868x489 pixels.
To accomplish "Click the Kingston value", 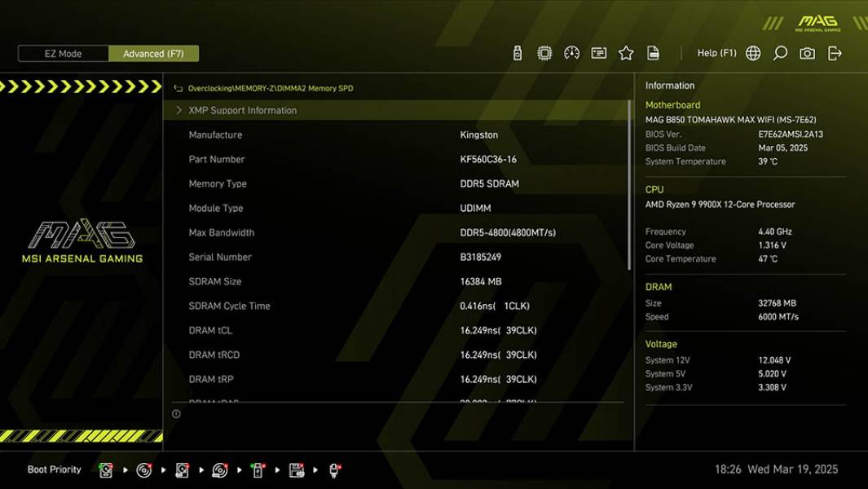I will pos(478,134).
